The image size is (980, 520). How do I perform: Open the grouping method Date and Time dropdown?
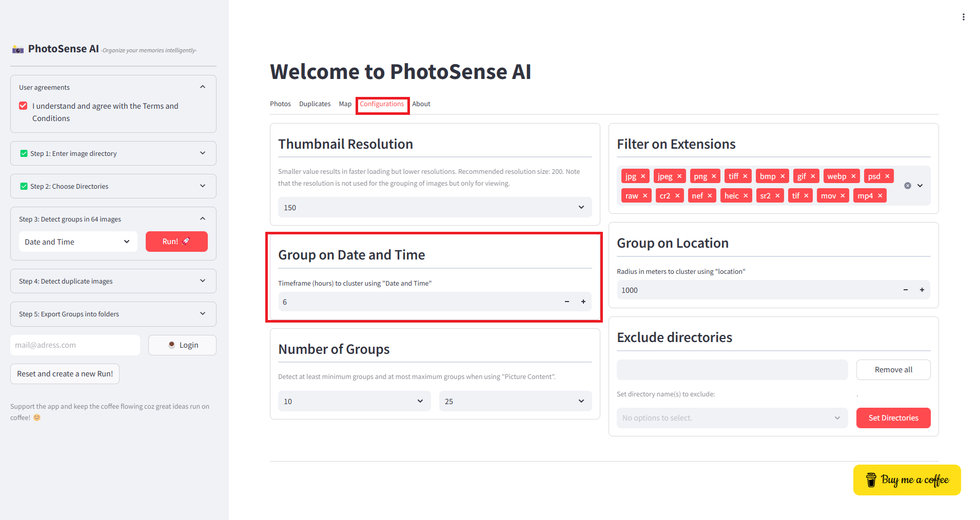[x=78, y=242]
